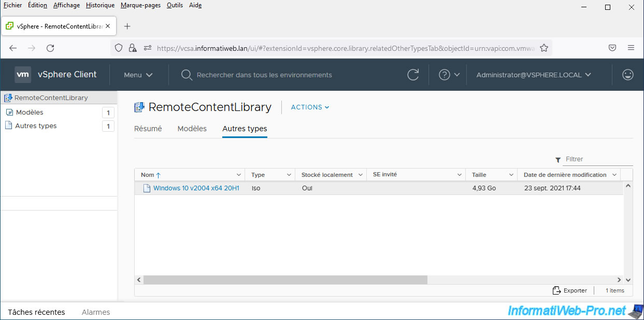The width and height of the screenshot is (644, 320).
Task: Click the Pocket save icon
Action: click(x=612, y=48)
